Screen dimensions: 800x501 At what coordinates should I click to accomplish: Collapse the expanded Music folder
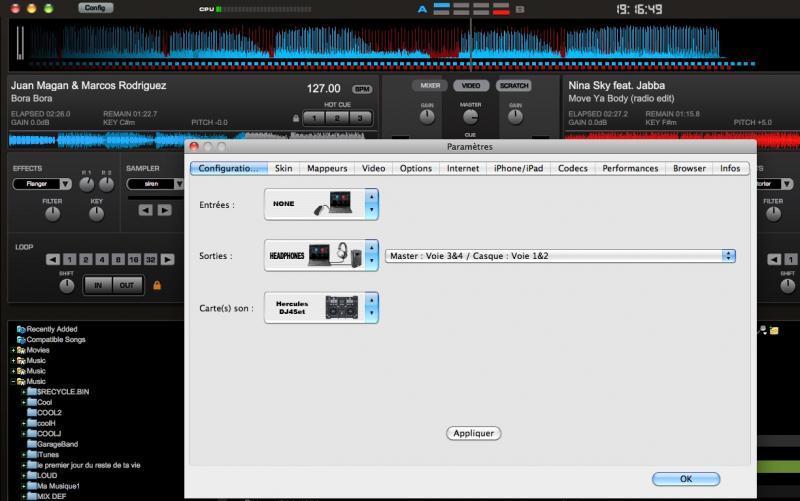[13, 382]
